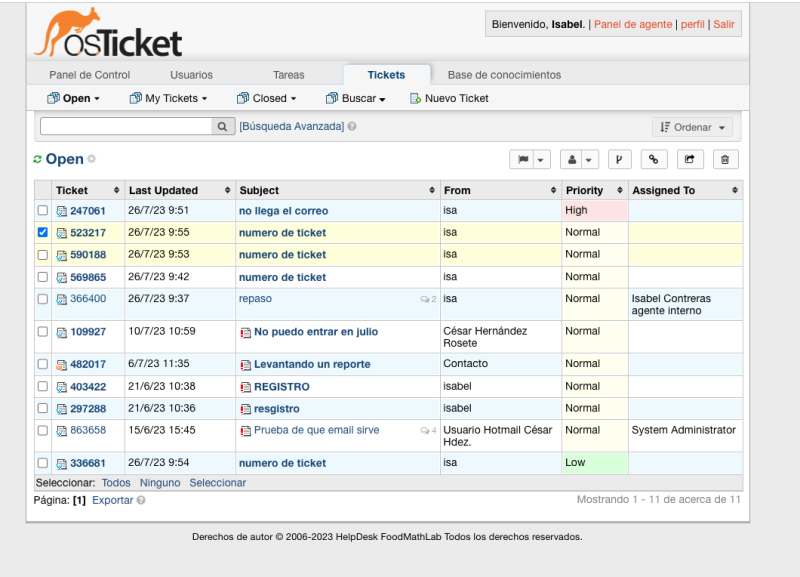Click help icon beside Búsqueda Avanzada
The image size is (800, 577).
tap(352, 127)
